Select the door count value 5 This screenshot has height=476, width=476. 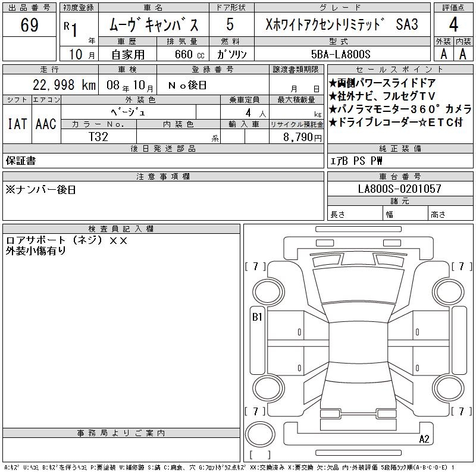pyautogui.click(x=230, y=24)
